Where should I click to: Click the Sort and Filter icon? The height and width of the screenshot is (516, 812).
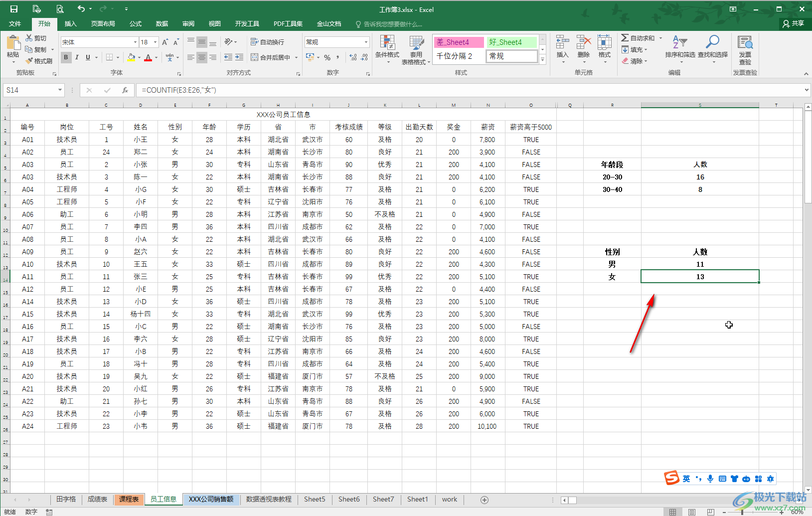tap(679, 42)
